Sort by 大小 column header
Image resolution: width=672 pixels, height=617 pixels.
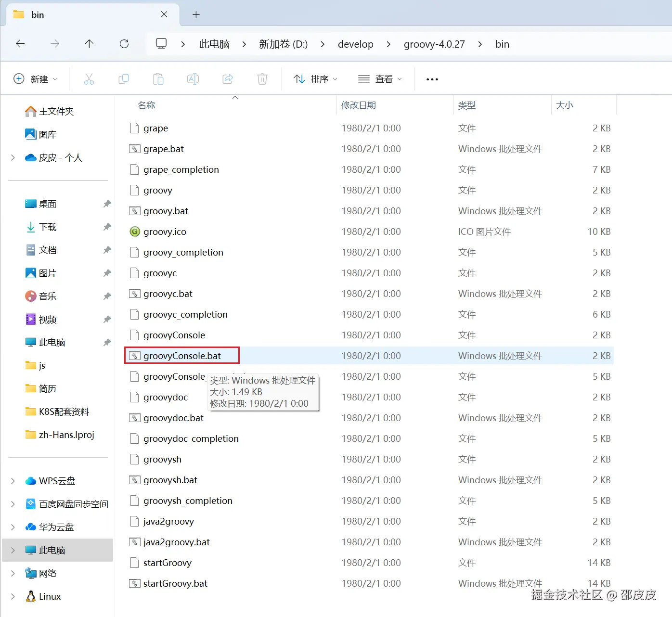tap(565, 105)
